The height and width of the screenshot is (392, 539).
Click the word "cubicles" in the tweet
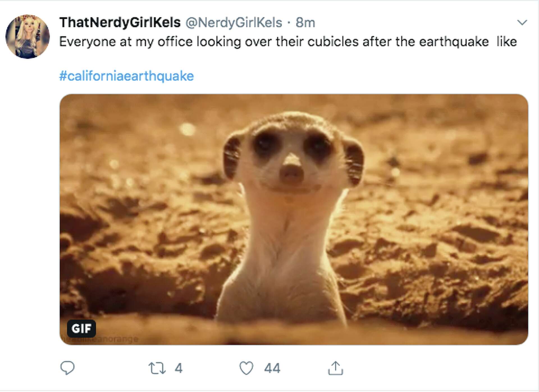click(333, 42)
